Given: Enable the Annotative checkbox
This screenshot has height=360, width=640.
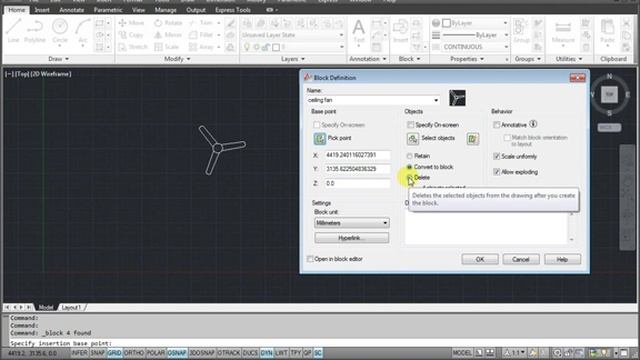Looking at the screenshot, I should click(496, 125).
